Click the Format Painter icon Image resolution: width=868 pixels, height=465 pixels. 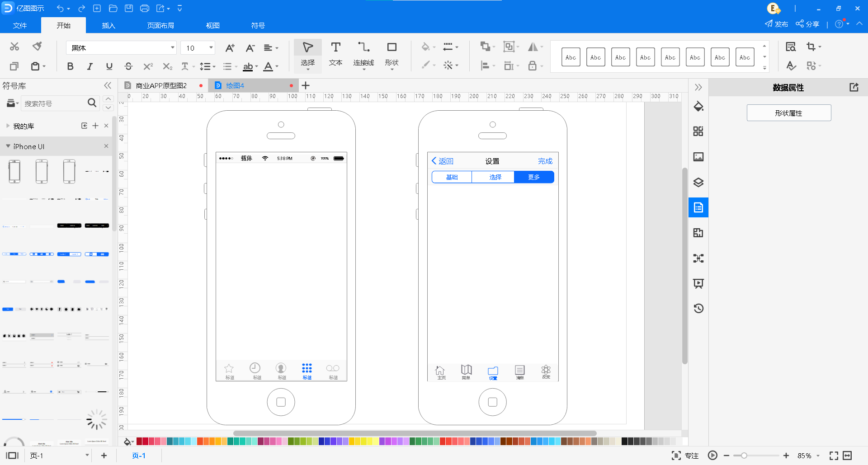pyautogui.click(x=37, y=46)
